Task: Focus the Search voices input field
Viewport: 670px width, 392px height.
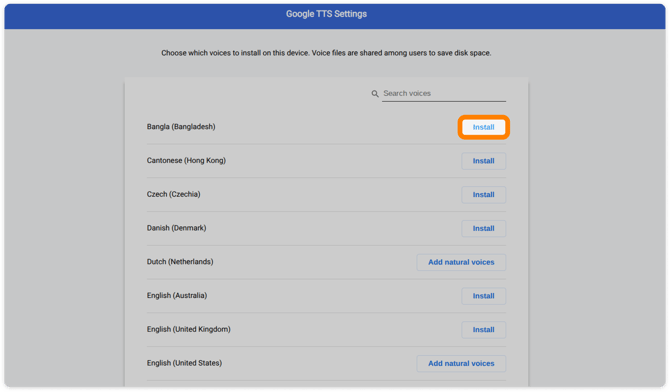Action: pos(444,94)
